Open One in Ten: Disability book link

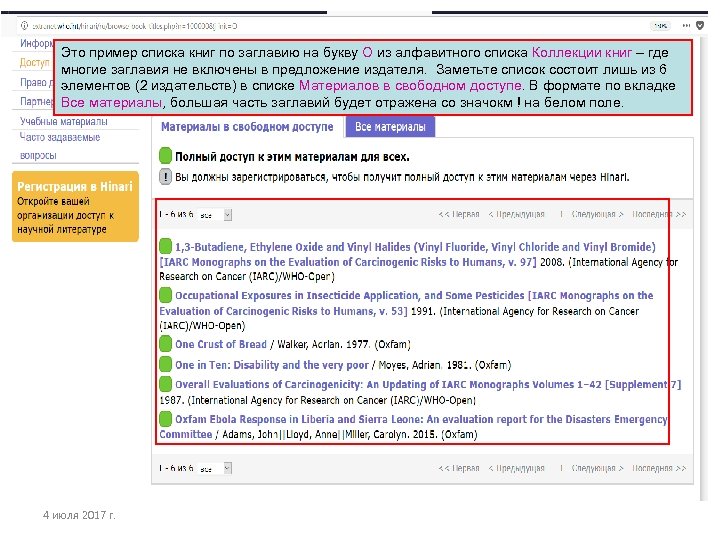pyautogui.click(x=272, y=365)
